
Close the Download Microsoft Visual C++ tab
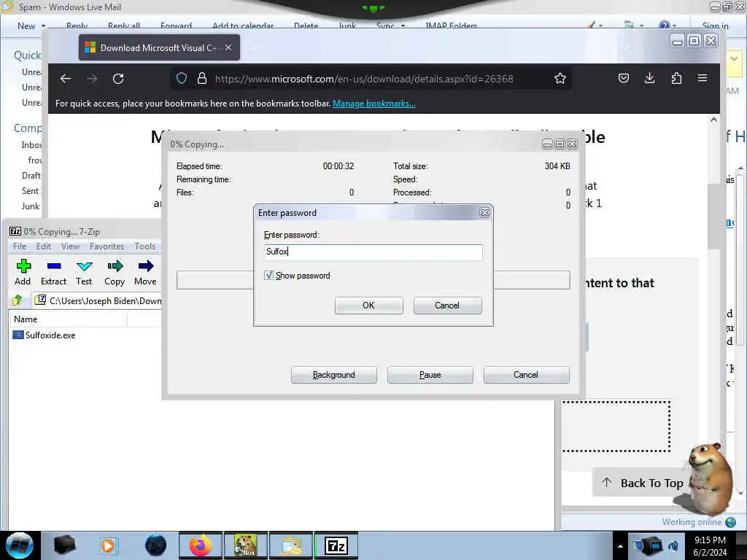(x=228, y=47)
